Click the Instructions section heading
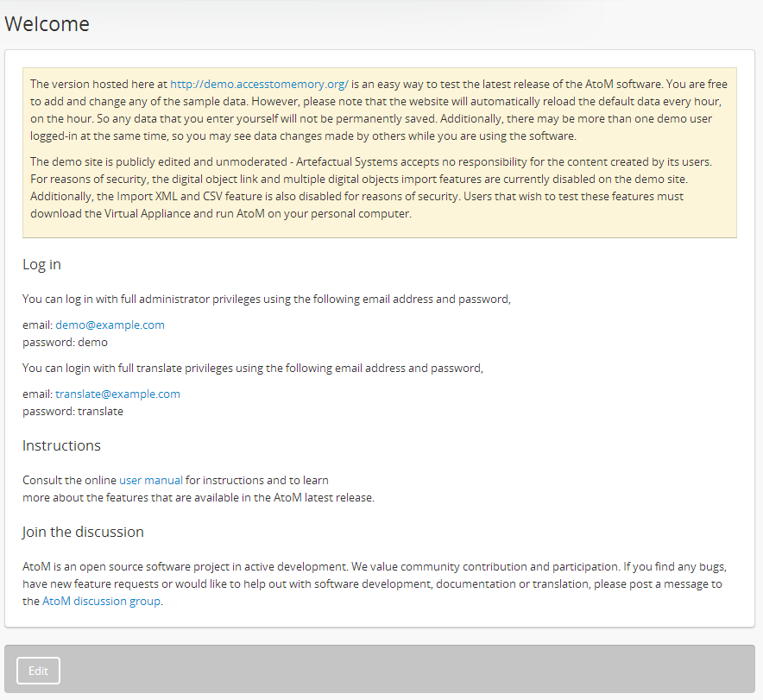 point(61,446)
